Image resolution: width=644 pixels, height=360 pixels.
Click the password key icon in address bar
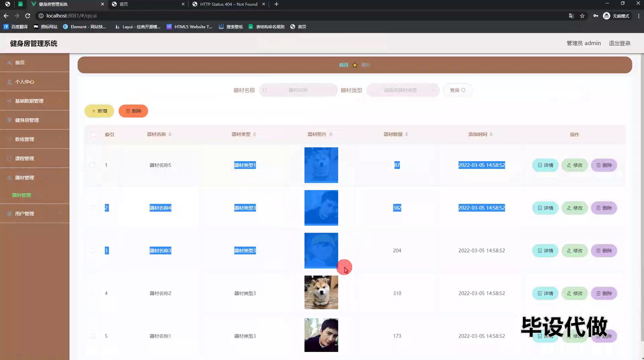[x=595, y=16]
